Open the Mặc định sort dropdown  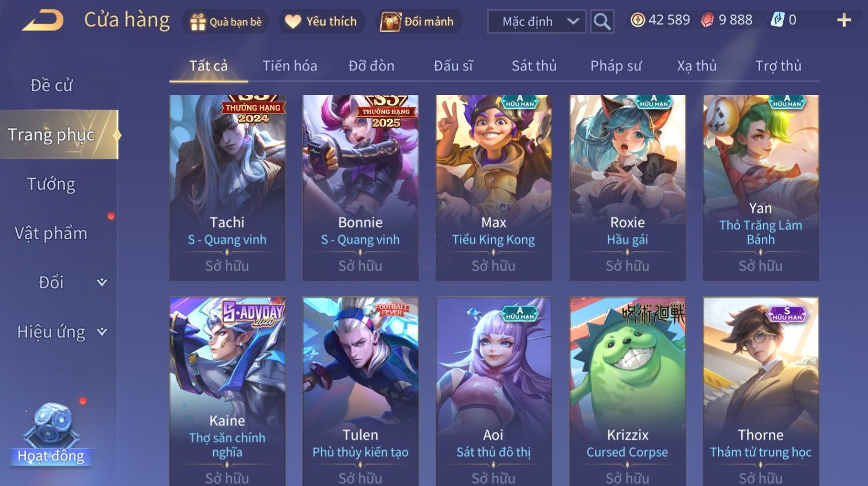(537, 22)
